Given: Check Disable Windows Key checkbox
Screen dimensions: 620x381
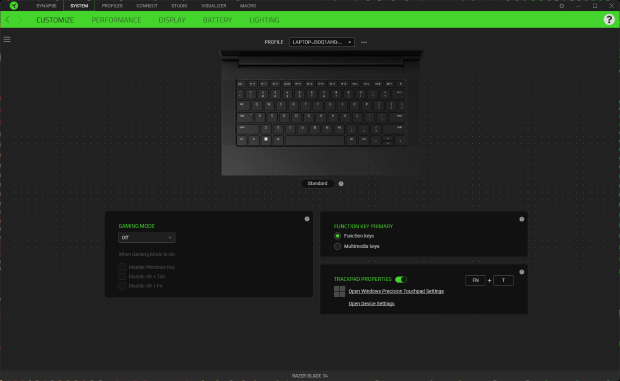Looking at the screenshot, I should (x=122, y=267).
